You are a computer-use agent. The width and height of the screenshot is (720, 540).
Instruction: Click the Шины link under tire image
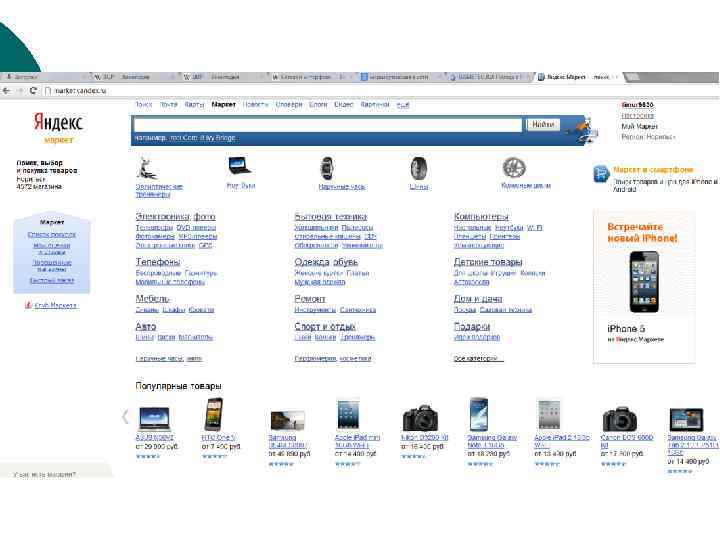click(x=418, y=186)
